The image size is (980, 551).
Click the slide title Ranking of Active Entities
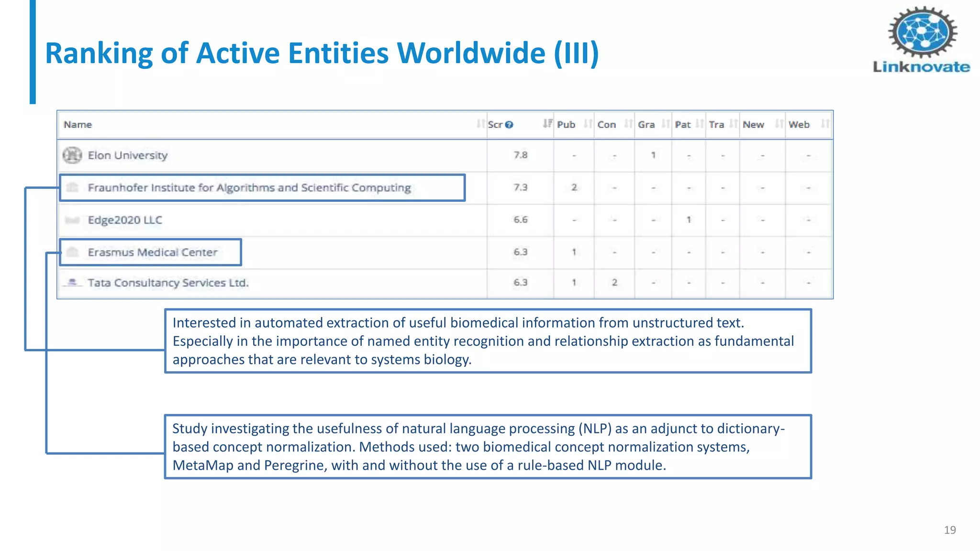point(322,53)
